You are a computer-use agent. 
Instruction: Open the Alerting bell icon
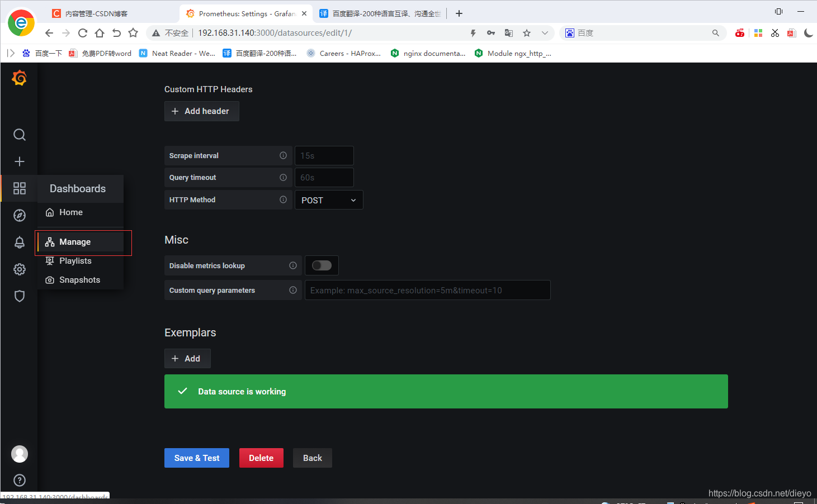[20, 242]
